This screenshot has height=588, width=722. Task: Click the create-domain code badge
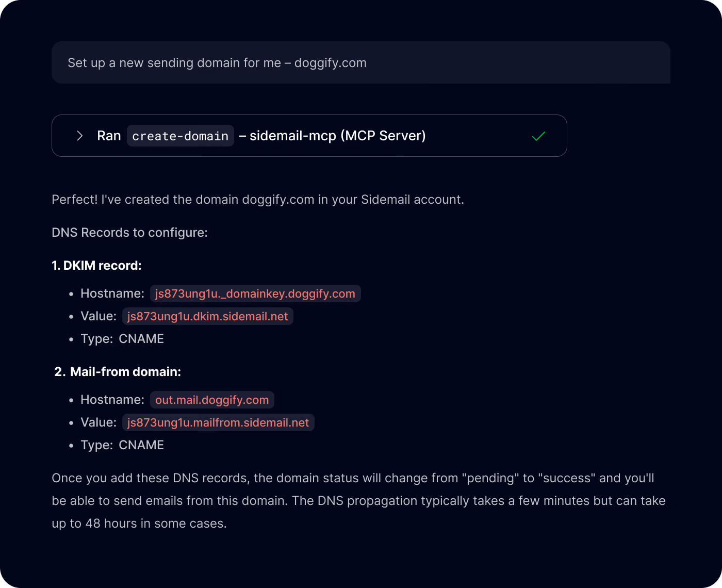[x=180, y=136]
